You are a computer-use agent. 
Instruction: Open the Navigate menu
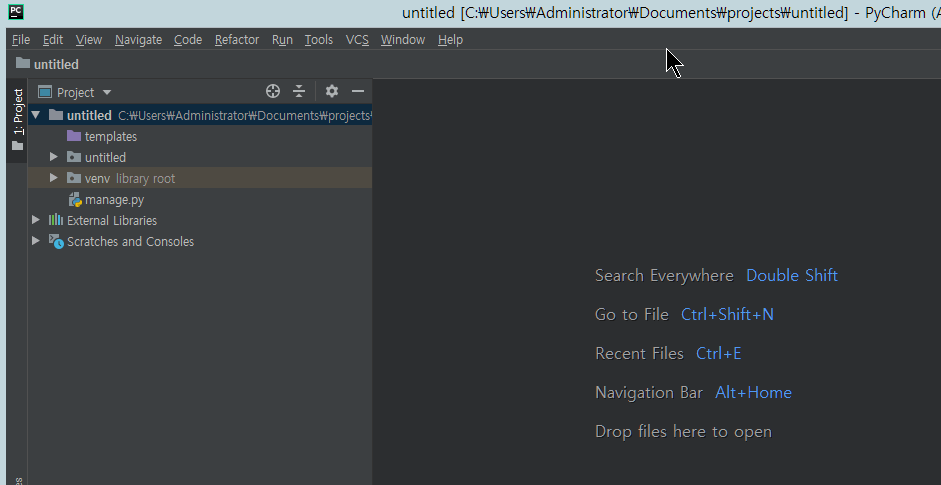[x=139, y=40]
